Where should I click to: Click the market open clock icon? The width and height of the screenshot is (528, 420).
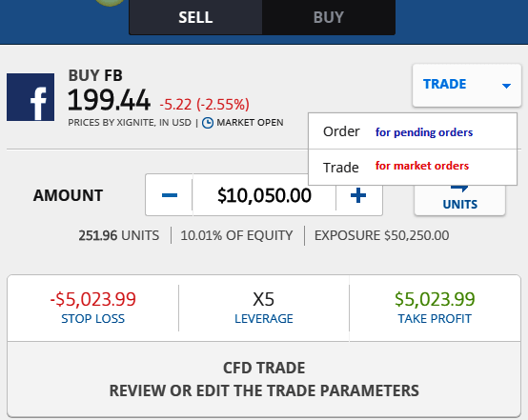click(x=208, y=123)
